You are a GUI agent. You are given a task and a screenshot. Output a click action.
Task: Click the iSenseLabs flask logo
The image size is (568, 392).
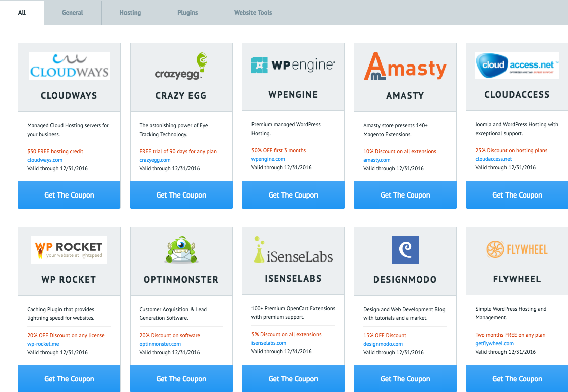tap(293, 249)
